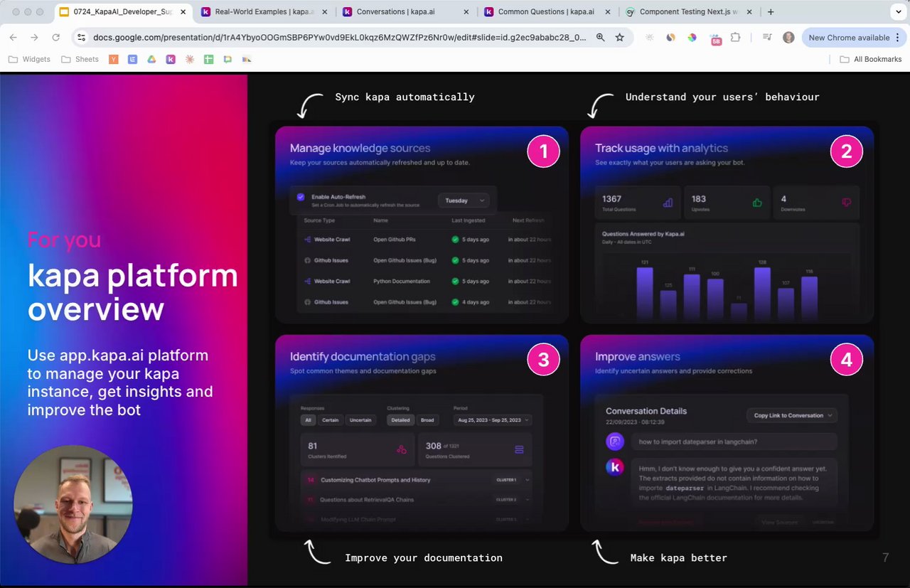Open the media controls icon in toolbar
The image size is (910, 588).
(x=767, y=38)
